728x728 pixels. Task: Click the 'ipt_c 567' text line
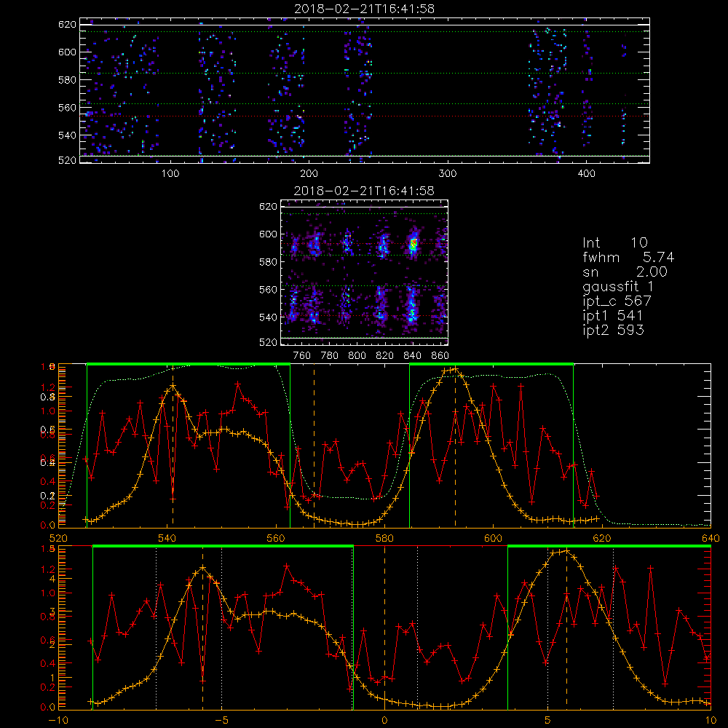pos(617,301)
